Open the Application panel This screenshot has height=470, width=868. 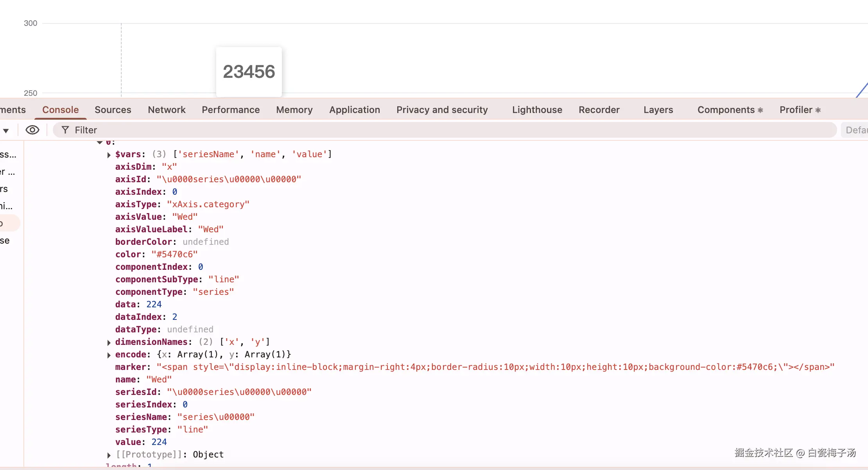[x=354, y=110]
